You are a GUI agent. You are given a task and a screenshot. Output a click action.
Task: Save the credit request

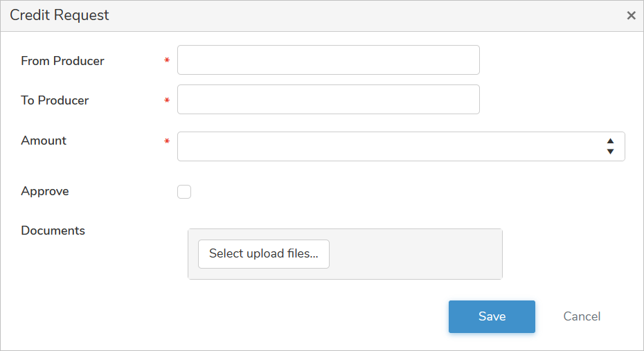pyautogui.click(x=492, y=316)
